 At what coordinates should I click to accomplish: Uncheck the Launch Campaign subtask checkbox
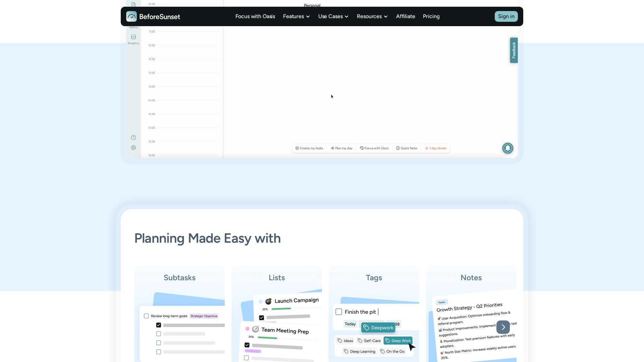pyautogui.click(x=262, y=318)
